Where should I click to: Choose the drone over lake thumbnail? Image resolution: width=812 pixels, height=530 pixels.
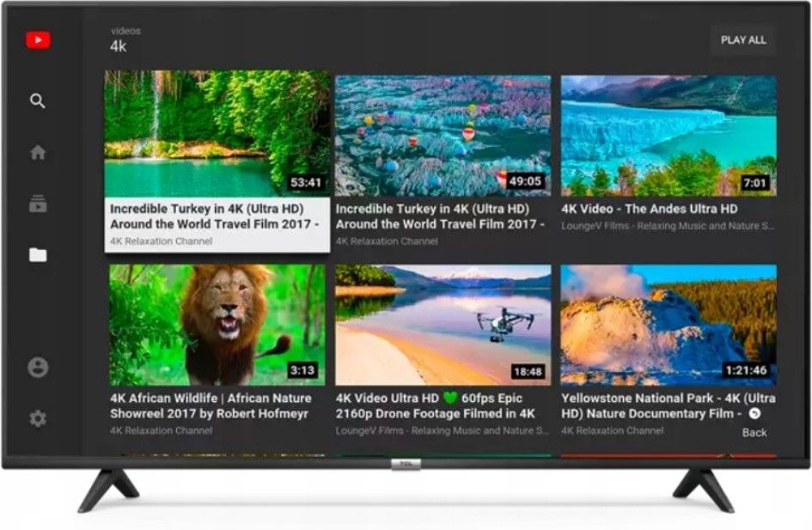(x=443, y=325)
